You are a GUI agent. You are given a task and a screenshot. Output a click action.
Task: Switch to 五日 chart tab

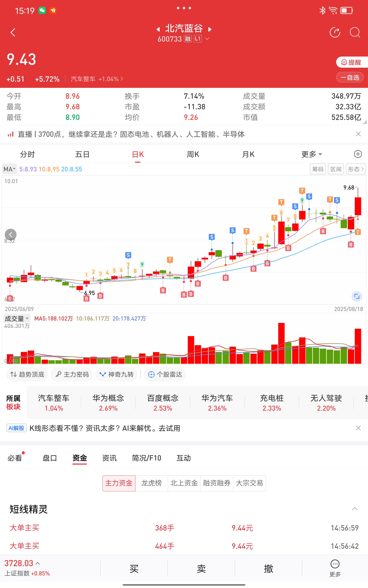pyautogui.click(x=83, y=154)
